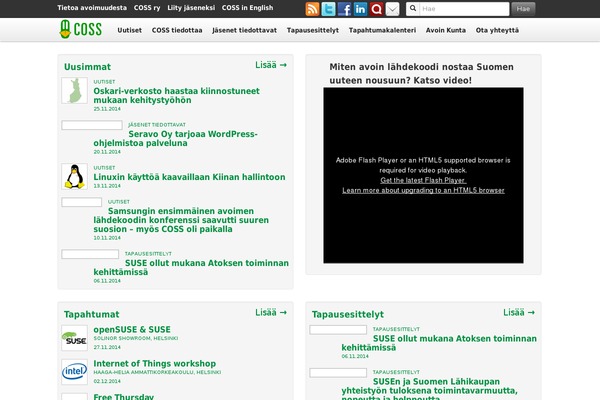Open the Tux penguin thumbnail

(75, 176)
